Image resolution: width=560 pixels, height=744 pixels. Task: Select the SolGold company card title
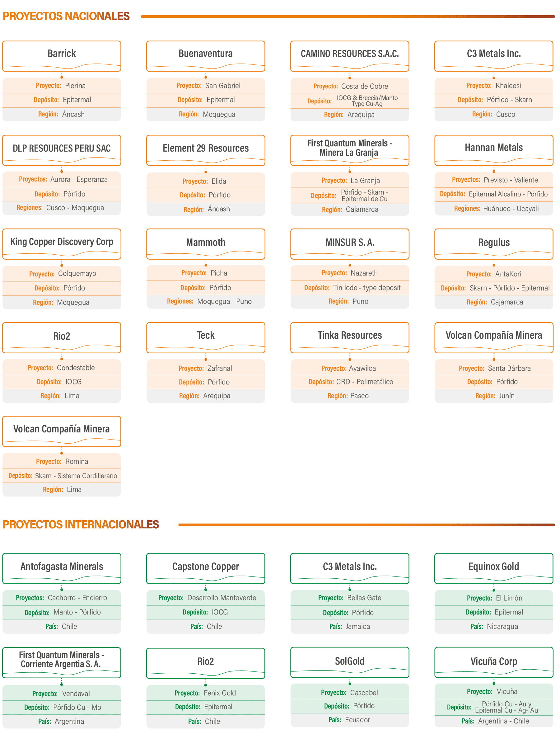coord(350,661)
